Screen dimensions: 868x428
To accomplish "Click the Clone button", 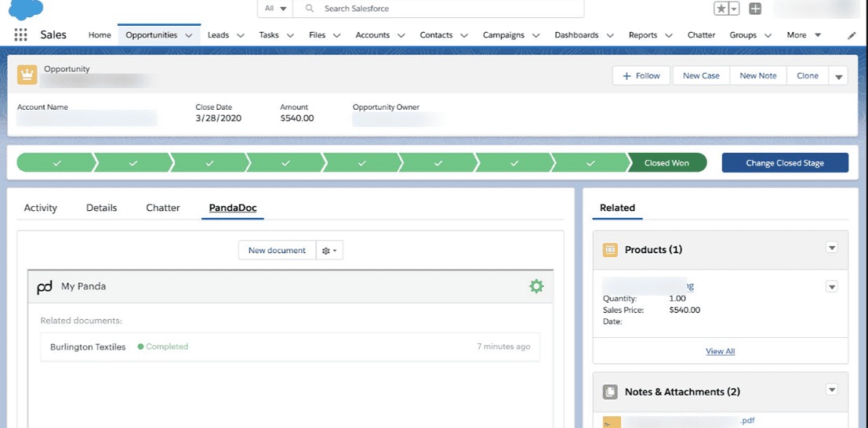I will [808, 76].
